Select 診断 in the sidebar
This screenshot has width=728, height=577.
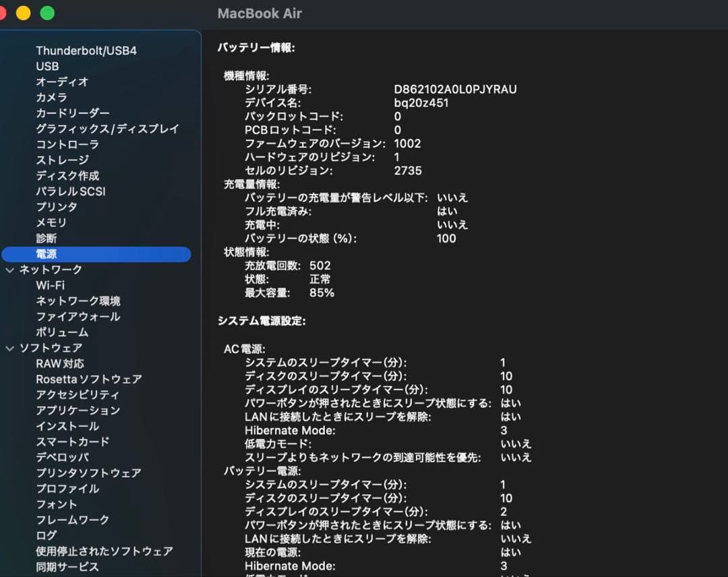[47, 238]
